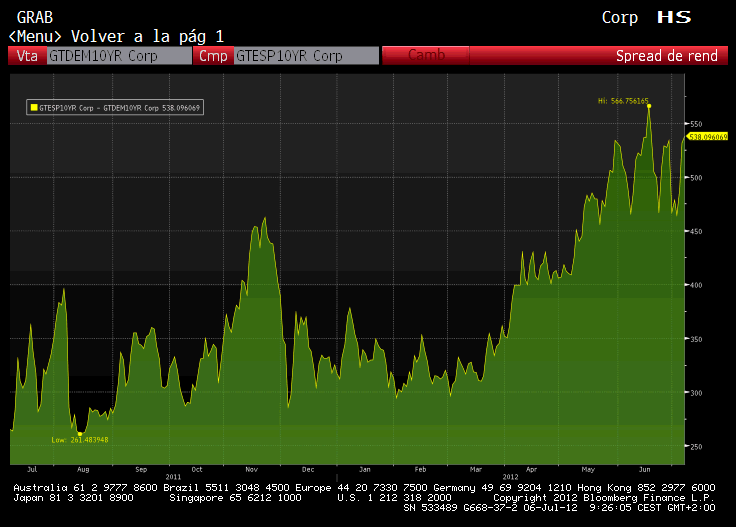Click the Aug x-axis label
The width and height of the screenshot is (736, 527).
[83, 469]
